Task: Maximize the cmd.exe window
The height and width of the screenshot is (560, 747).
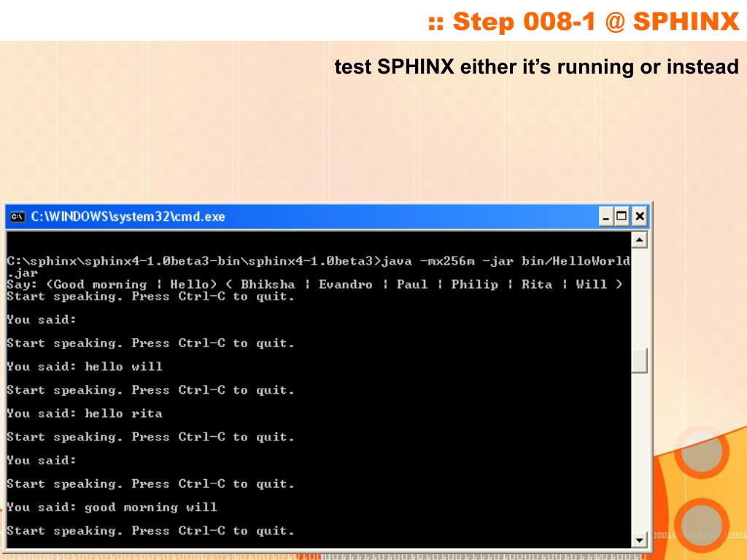Action: click(x=622, y=217)
